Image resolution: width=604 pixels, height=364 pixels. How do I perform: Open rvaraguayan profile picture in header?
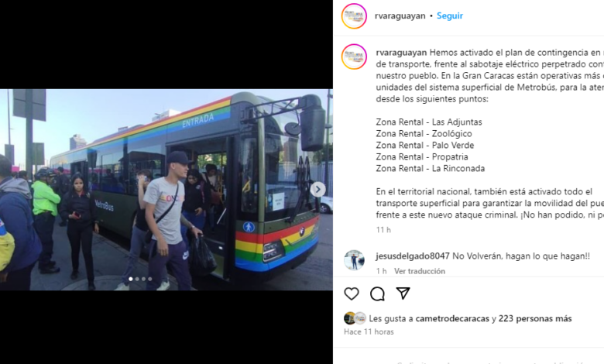pyautogui.click(x=354, y=16)
